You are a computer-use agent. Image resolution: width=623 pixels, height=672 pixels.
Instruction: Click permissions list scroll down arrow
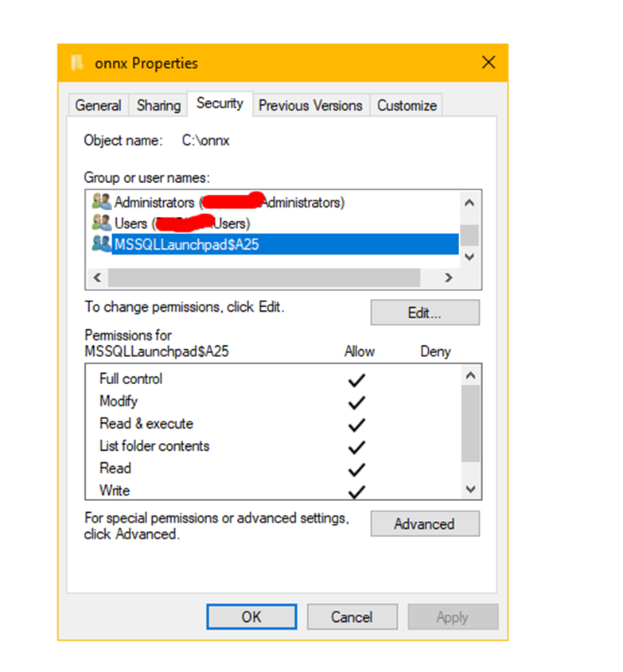pos(470,489)
